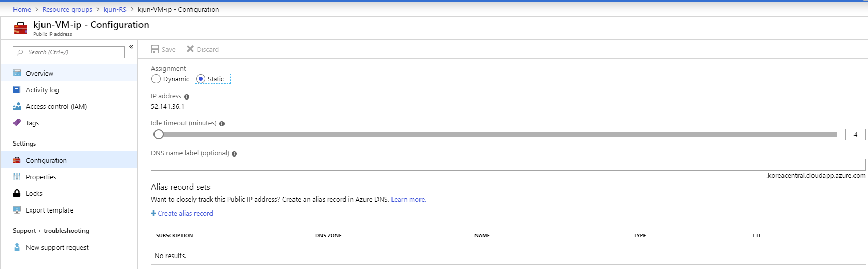Click the DNS ZONE column header
This screenshot has width=868, height=269.
[x=328, y=235]
